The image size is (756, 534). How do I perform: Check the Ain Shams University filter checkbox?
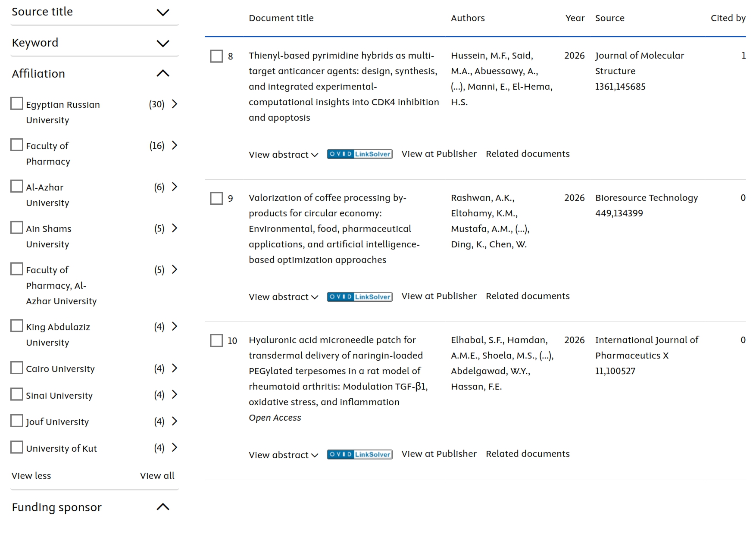tap(17, 228)
